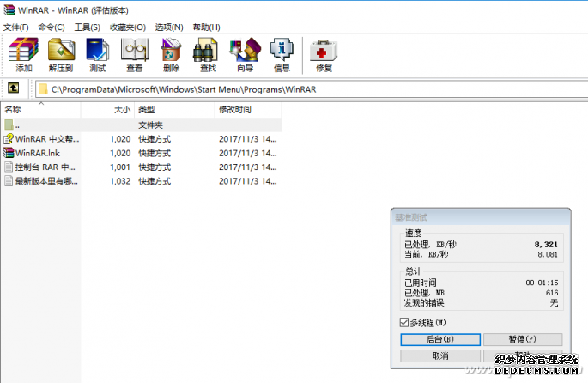Viewport: 588px width, 383px height.
Task: Click the 添加 (Add) toolbar icon
Action: click(24, 50)
